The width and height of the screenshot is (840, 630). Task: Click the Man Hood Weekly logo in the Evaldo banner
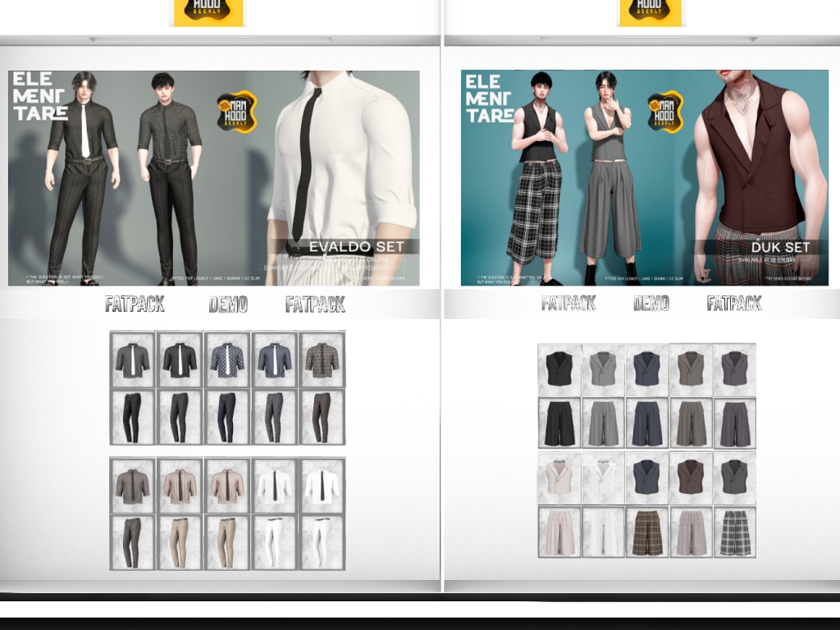(236, 111)
